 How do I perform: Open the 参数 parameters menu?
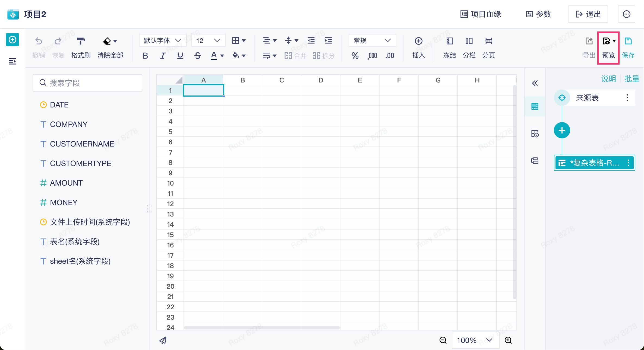(538, 14)
